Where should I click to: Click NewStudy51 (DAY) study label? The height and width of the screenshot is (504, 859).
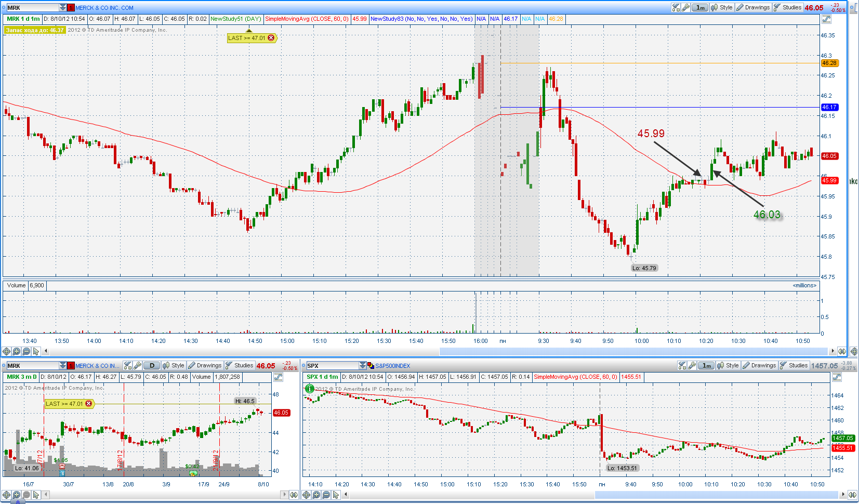tap(236, 19)
